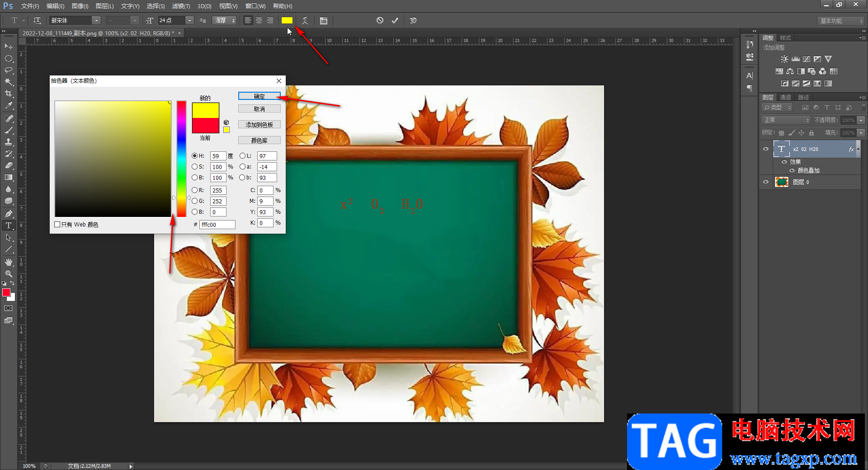Select the Move tool
The width and height of the screenshot is (868, 470).
pos(9,47)
